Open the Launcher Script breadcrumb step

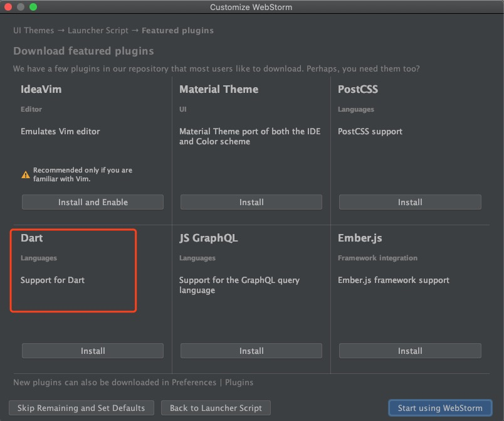click(x=98, y=31)
